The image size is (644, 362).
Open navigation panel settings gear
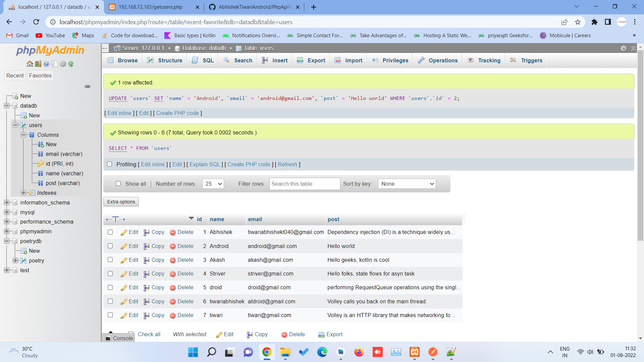pos(63,64)
